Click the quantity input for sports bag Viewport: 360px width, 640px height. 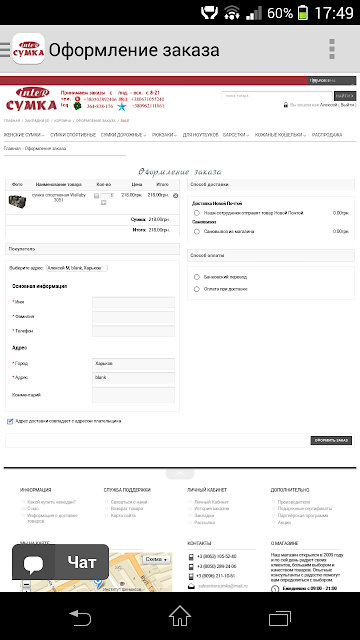click(107, 196)
